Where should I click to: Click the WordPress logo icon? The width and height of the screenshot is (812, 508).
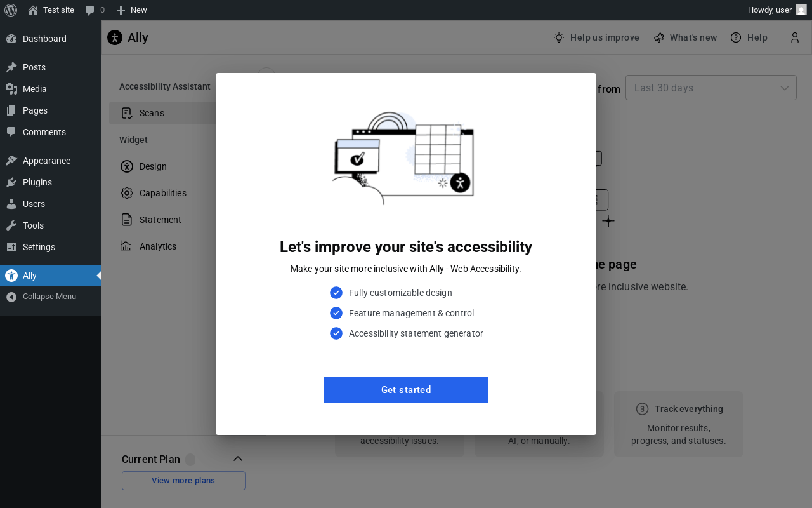[11, 10]
